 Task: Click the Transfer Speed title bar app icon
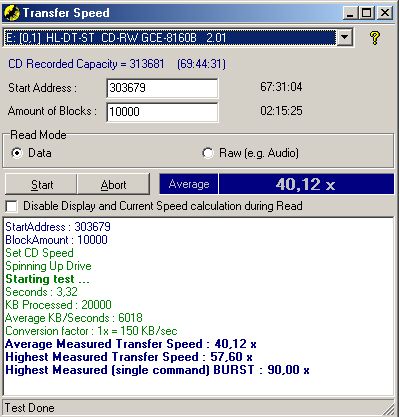pyautogui.click(x=11, y=13)
